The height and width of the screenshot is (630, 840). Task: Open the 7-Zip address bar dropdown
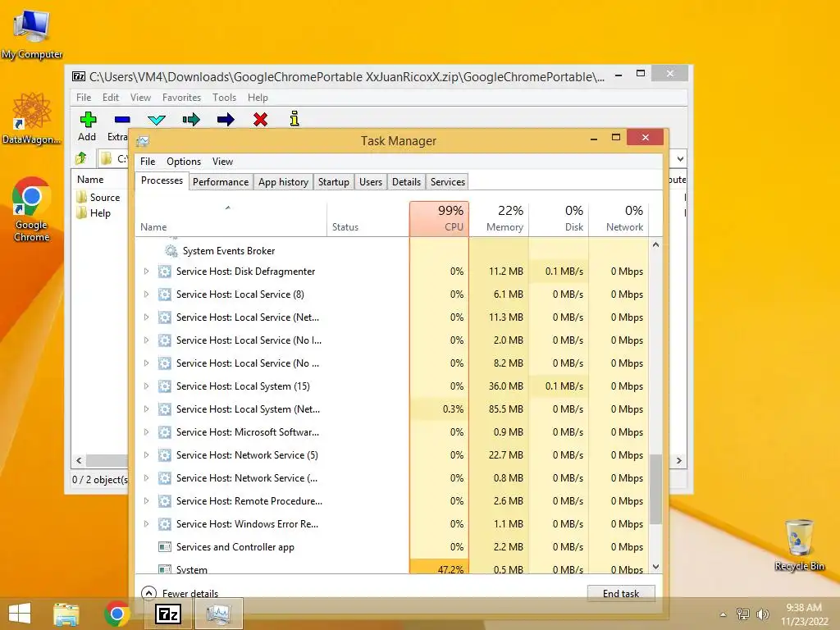680,159
